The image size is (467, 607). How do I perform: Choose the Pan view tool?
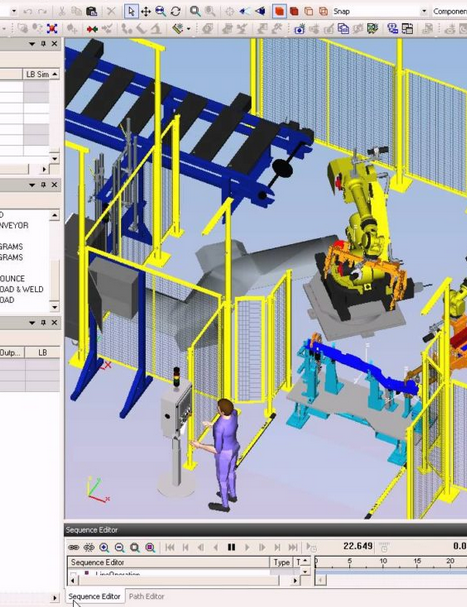click(x=146, y=12)
